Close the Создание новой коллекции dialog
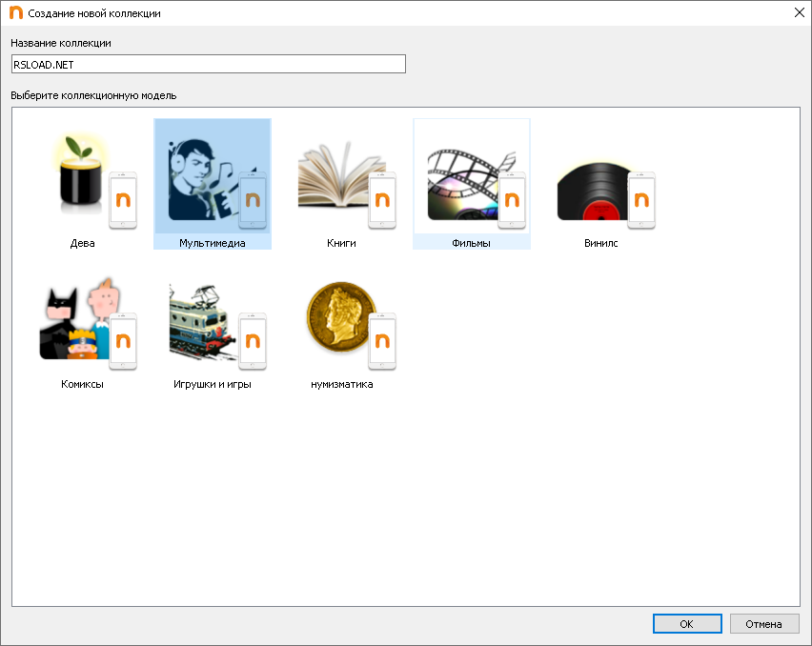Screen dimensions: 812x646 pos(799,13)
